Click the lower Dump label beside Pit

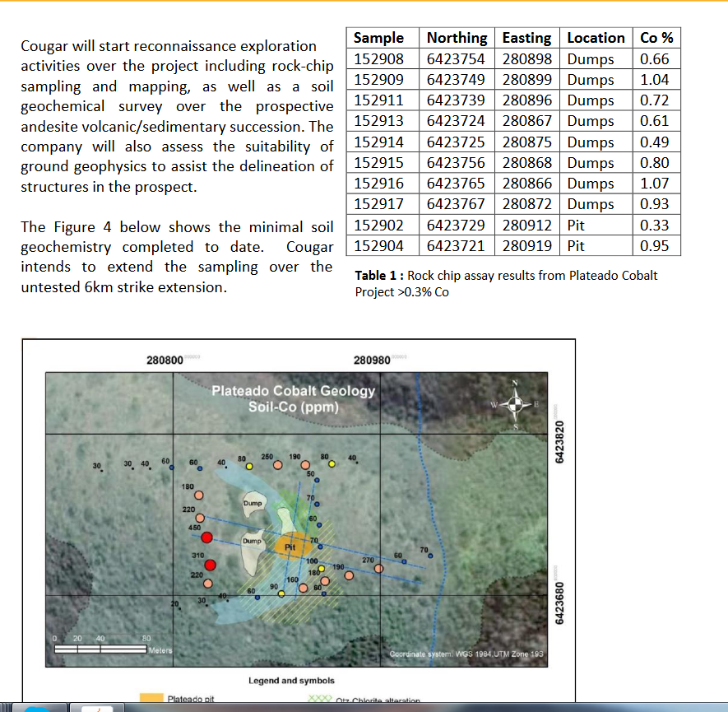tap(252, 541)
